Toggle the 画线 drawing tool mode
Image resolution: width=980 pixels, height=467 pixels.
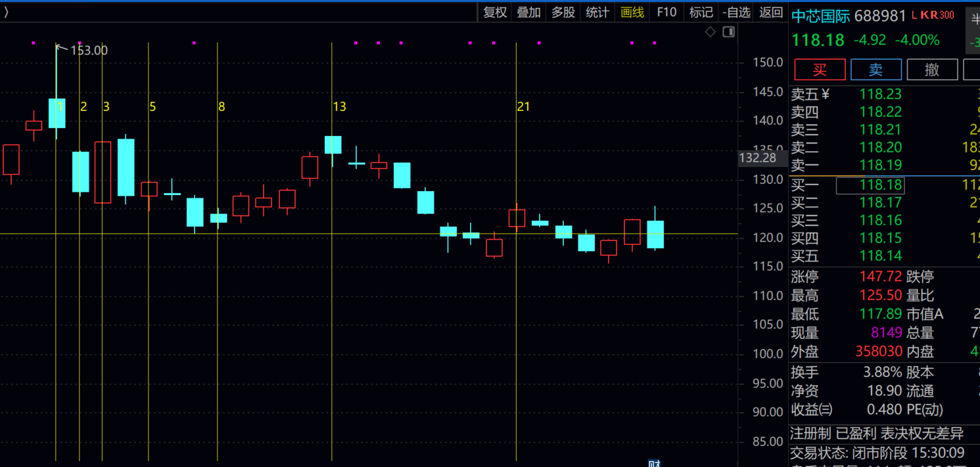(632, 12)
